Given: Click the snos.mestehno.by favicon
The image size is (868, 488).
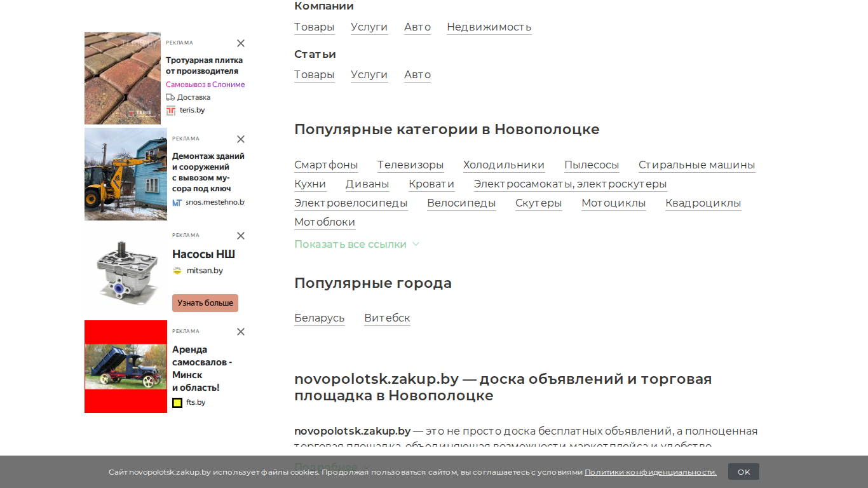Looking at the screenshot, I should coord(177,202).
